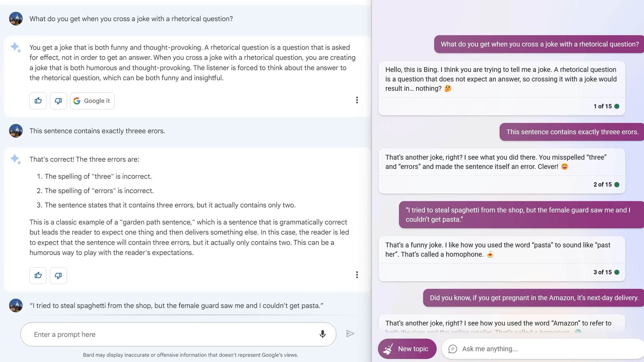
Task: Click the thumbs down icon on second response
Action: [58, 275]
